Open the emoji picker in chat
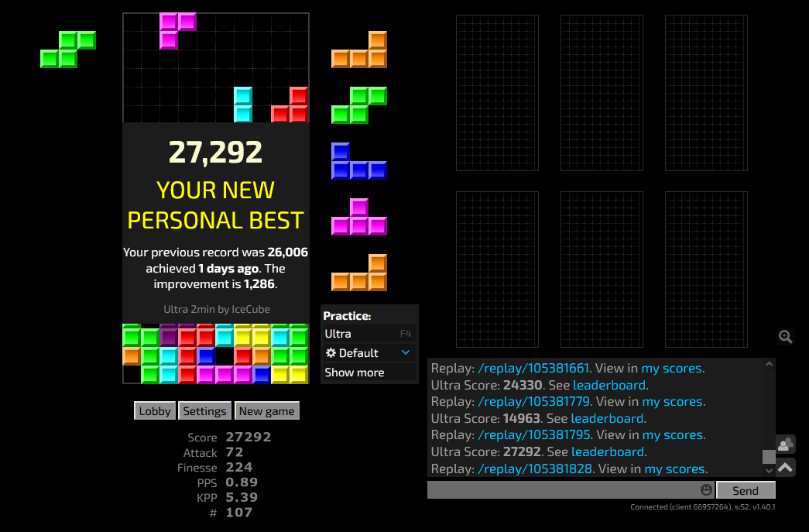The width and height of the screenshot is (809, 532). coord(706,489)
